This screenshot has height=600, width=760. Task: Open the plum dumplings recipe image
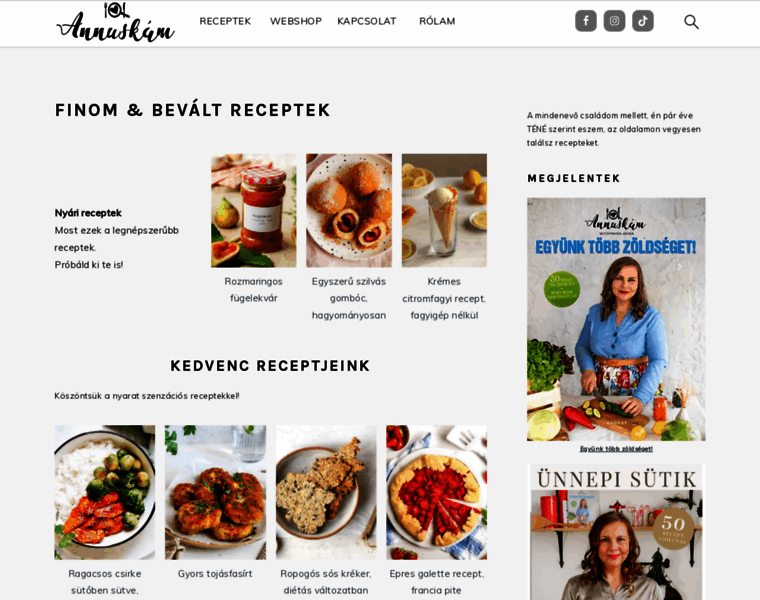pyautogui.click(x=349, y=210)
